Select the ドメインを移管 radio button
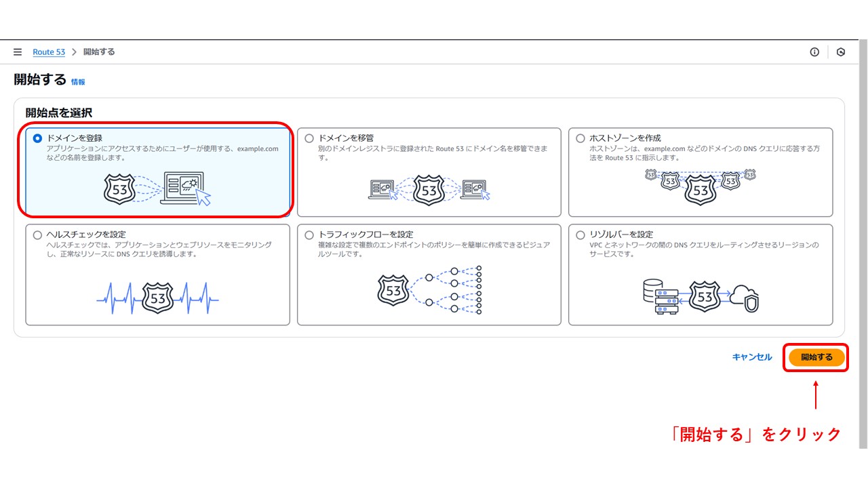This screenshot has width=868, height=488. point(309,138)
